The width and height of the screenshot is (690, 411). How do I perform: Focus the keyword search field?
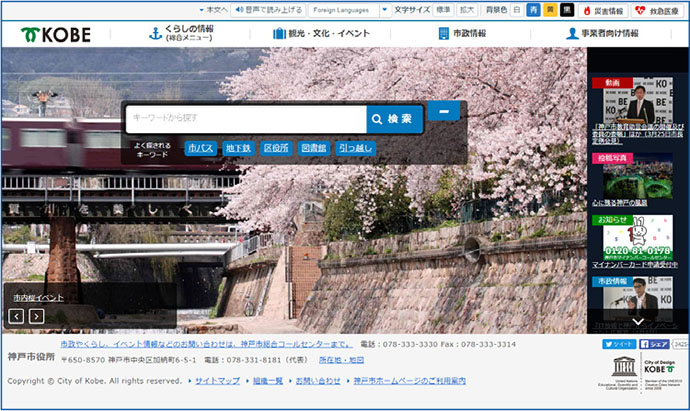coord(246,119)
